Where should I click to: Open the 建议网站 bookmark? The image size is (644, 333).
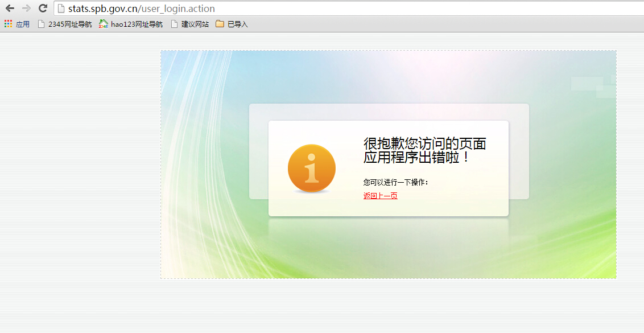coord(190,24)
